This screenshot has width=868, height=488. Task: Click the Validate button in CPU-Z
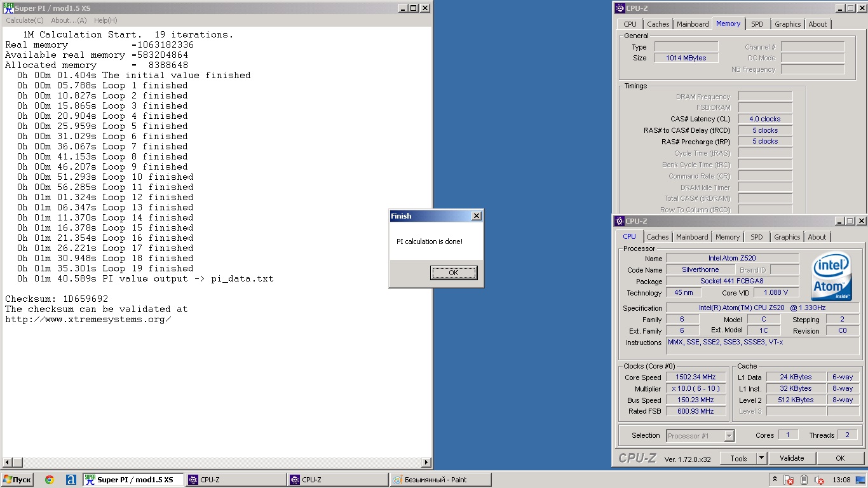(x=792, y=458)
